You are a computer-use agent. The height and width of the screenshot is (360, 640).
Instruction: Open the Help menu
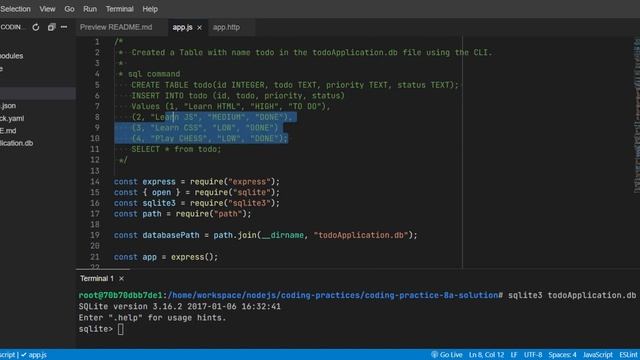coord(150,9)
